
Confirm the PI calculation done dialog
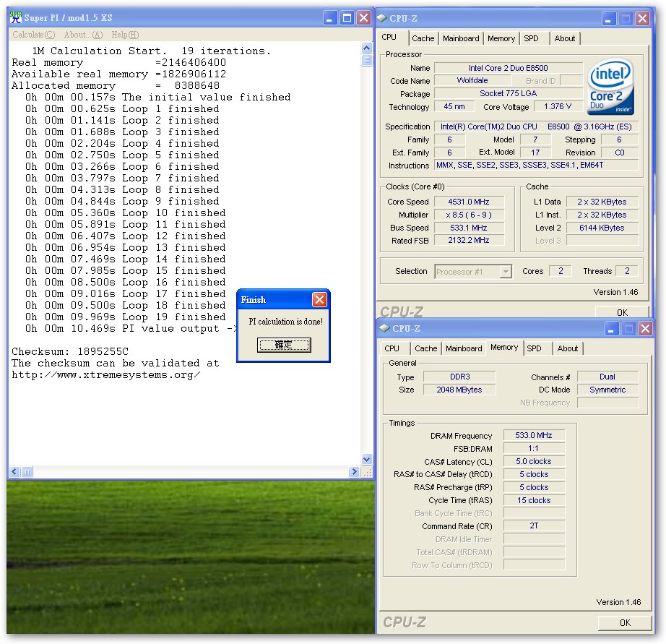(284, 345)
